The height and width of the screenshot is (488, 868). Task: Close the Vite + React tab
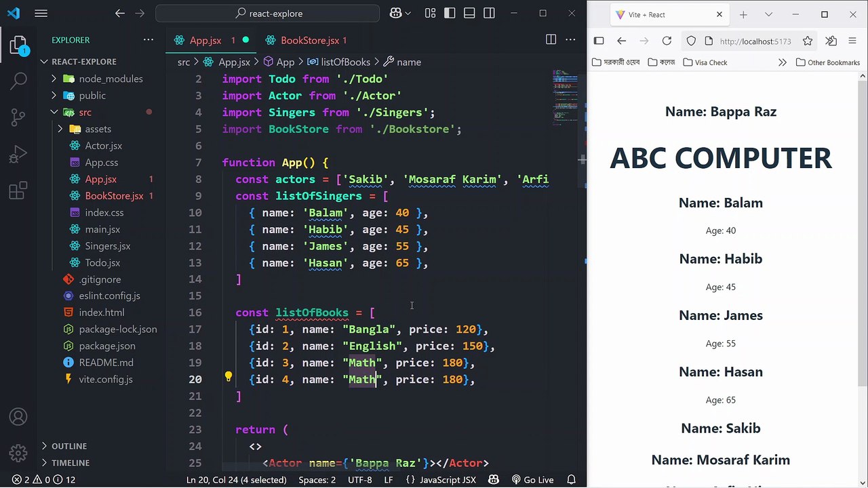click(719, 14)
